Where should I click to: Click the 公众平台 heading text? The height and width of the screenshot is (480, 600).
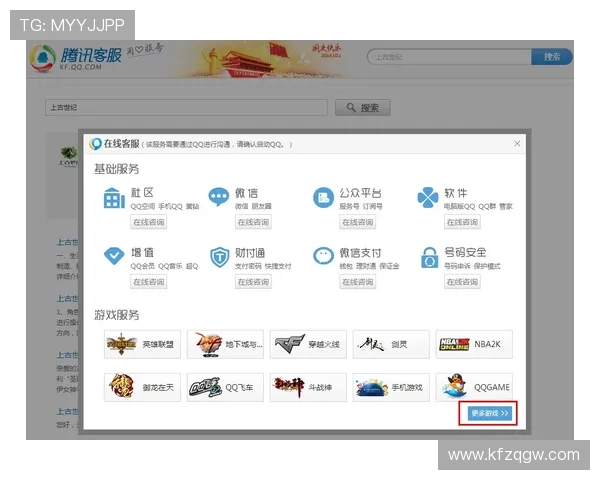pos(360,193)
